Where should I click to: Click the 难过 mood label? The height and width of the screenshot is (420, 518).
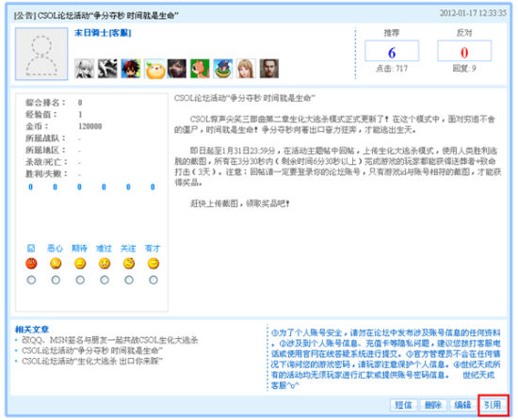pyautogui.click(x=104, y=249)
